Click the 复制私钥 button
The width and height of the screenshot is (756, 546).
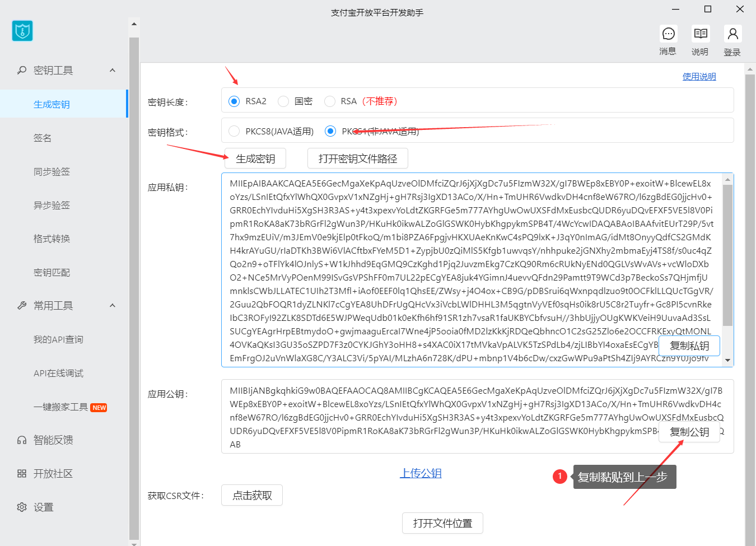click(x=689, y=346)
